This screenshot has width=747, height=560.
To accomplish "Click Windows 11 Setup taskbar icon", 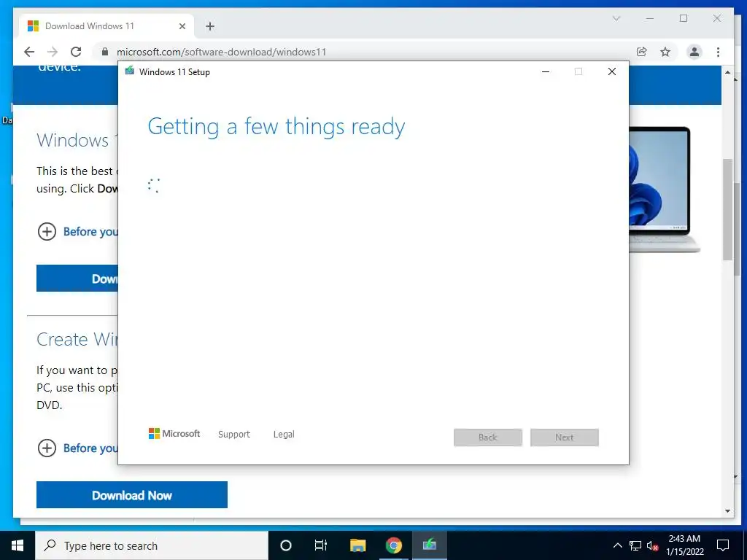I will click(x=429, y=545).
